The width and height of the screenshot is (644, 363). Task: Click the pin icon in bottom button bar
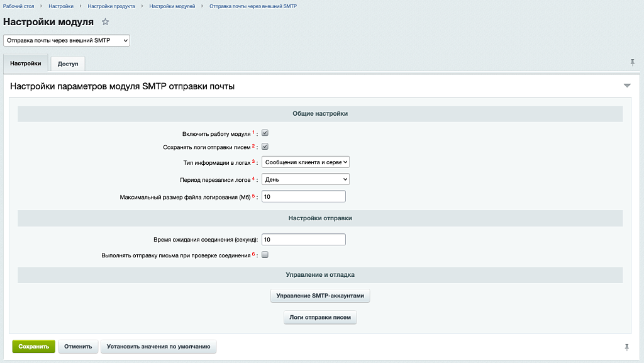pos(626,347)
